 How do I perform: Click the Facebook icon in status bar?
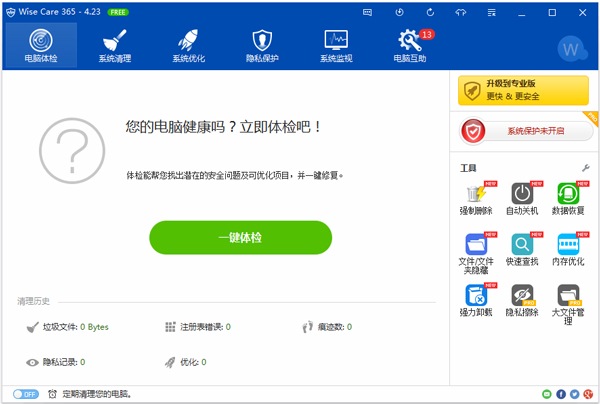coord(561,394)
